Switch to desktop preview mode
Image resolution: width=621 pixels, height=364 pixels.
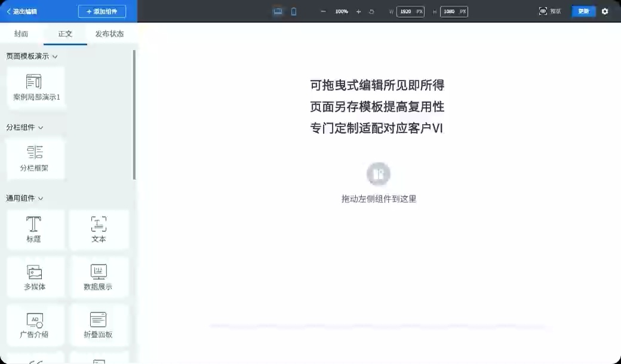click(277, 11)
